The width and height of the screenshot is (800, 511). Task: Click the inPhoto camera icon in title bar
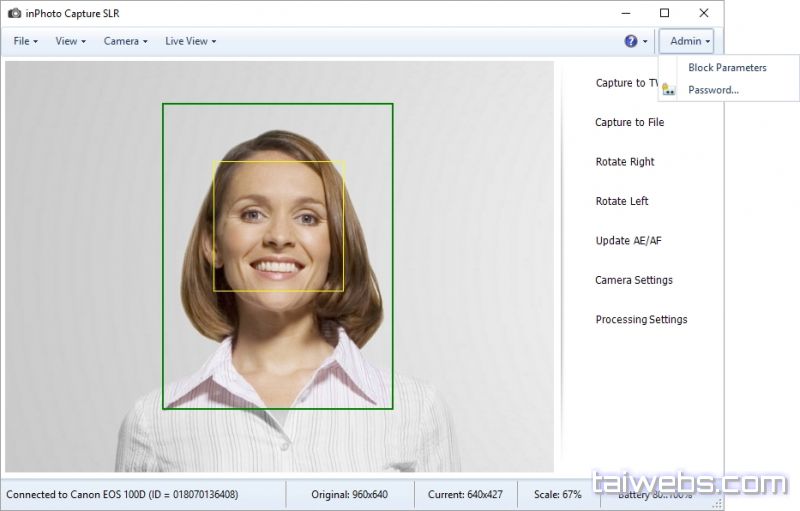[15, 14]
